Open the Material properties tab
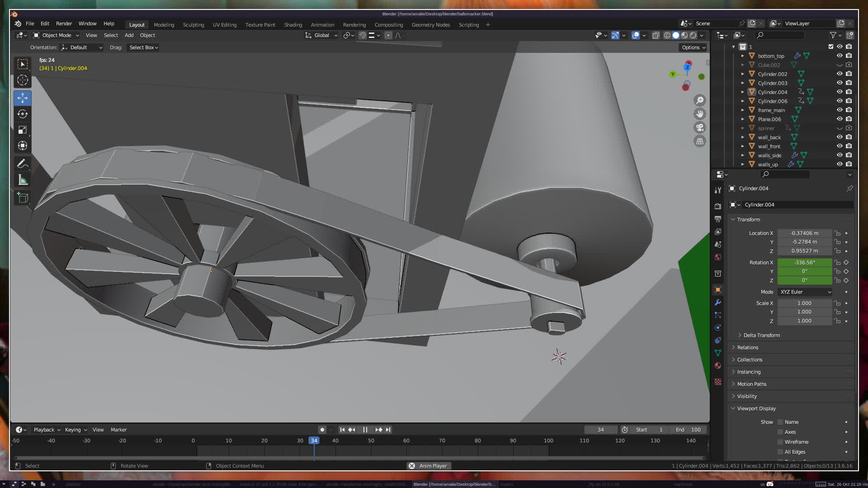This screenshot has width=868, height=488. [x=718, y=366]
